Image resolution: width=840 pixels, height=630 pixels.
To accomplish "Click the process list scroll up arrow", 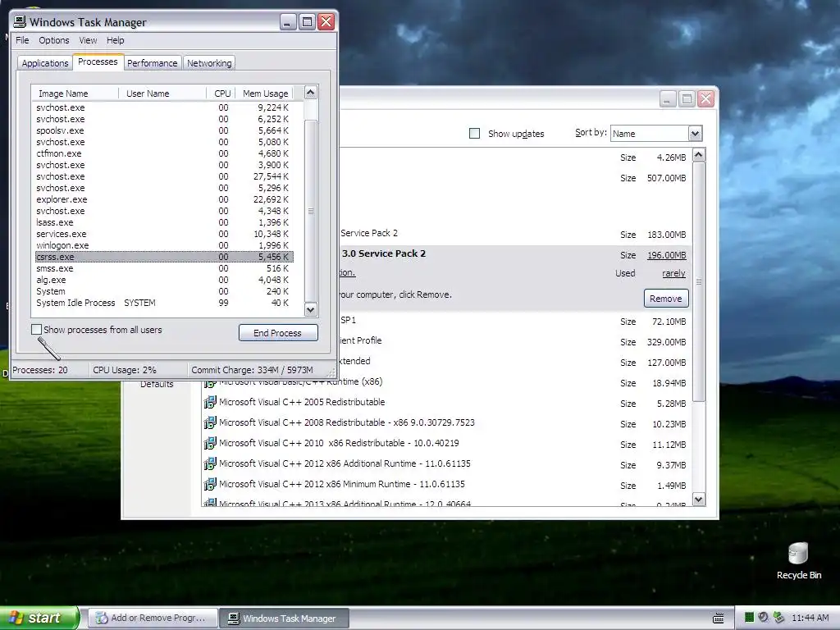I will pyautogui.click(x=311, y=93).
